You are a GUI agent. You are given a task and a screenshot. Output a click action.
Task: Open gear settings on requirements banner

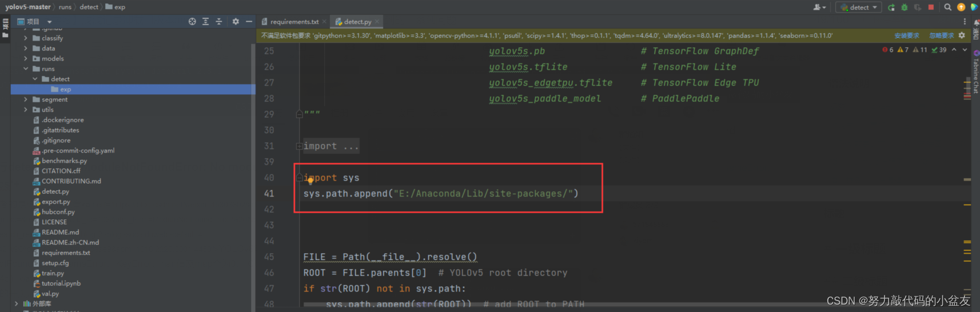[962, 35]
